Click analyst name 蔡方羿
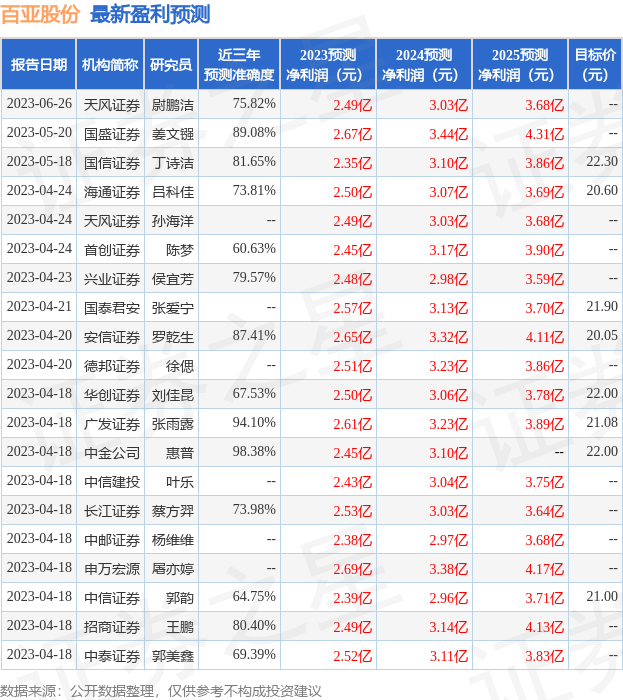623x700 pixels. (x=173, y=512)
